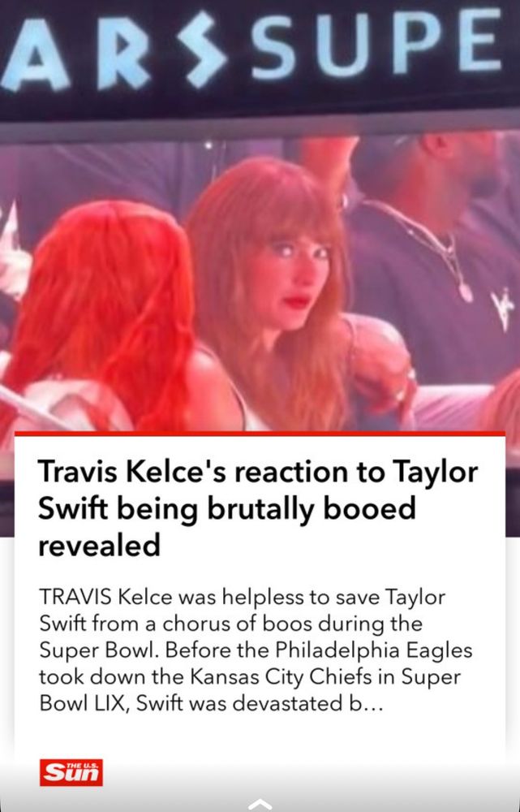The image size is (520, 812).
Task: Tap the necklace pendant in the photo
Action: [466, 291]
